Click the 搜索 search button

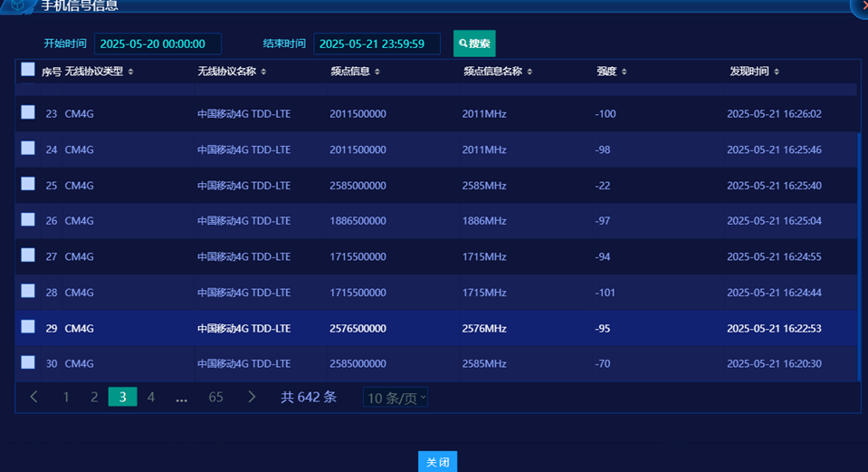coord(474,43)
